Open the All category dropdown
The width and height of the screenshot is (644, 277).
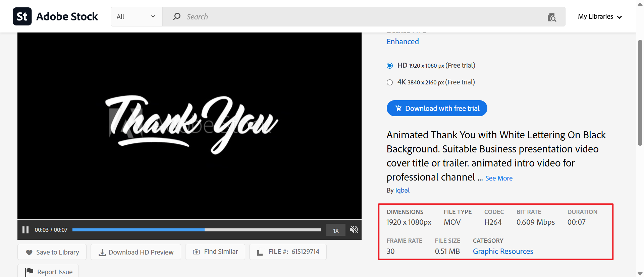137,17
